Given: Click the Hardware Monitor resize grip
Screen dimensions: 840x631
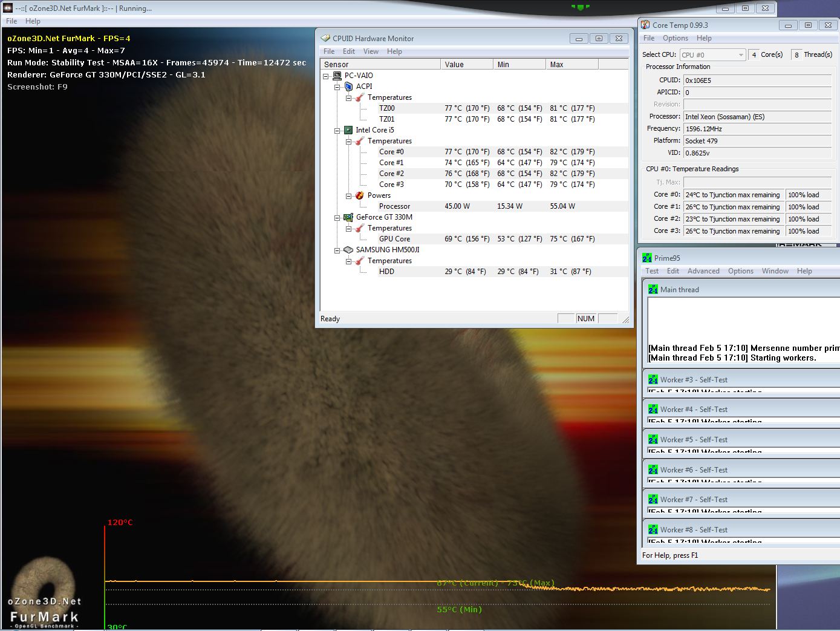Looking at the screenshot, I should (x=625, y=319).
